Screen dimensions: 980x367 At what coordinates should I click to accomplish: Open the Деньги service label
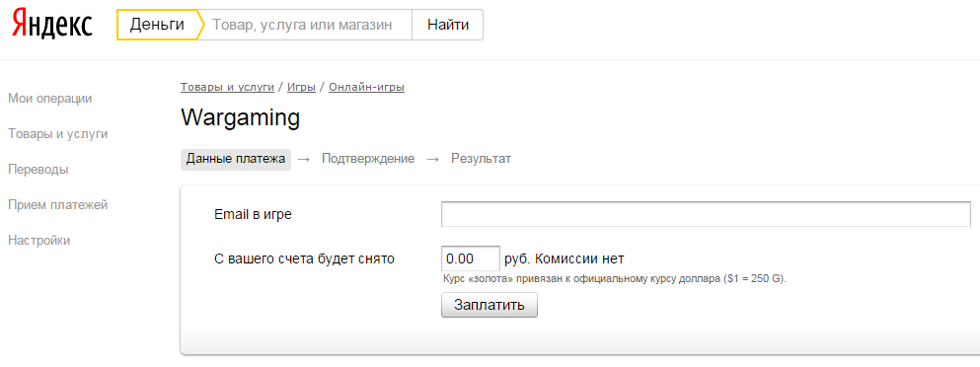pyautogui.click(x=157, y=25)
